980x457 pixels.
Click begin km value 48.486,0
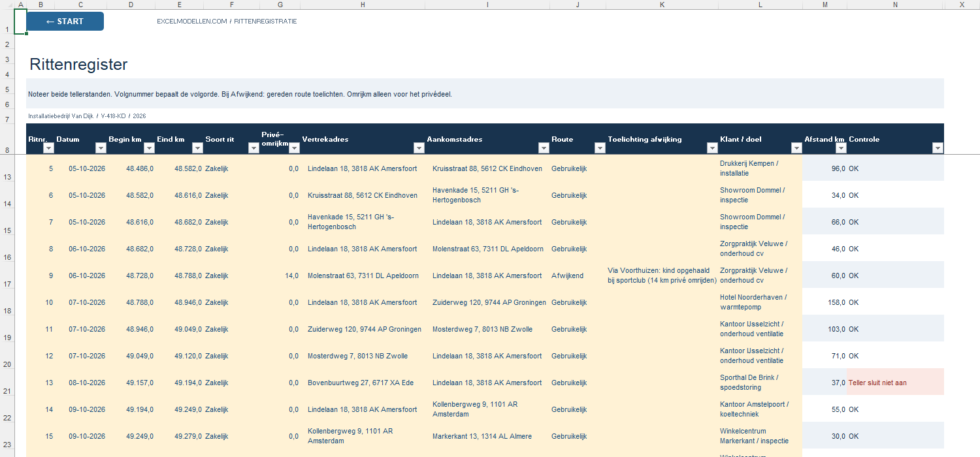click(x=131, y=168)
